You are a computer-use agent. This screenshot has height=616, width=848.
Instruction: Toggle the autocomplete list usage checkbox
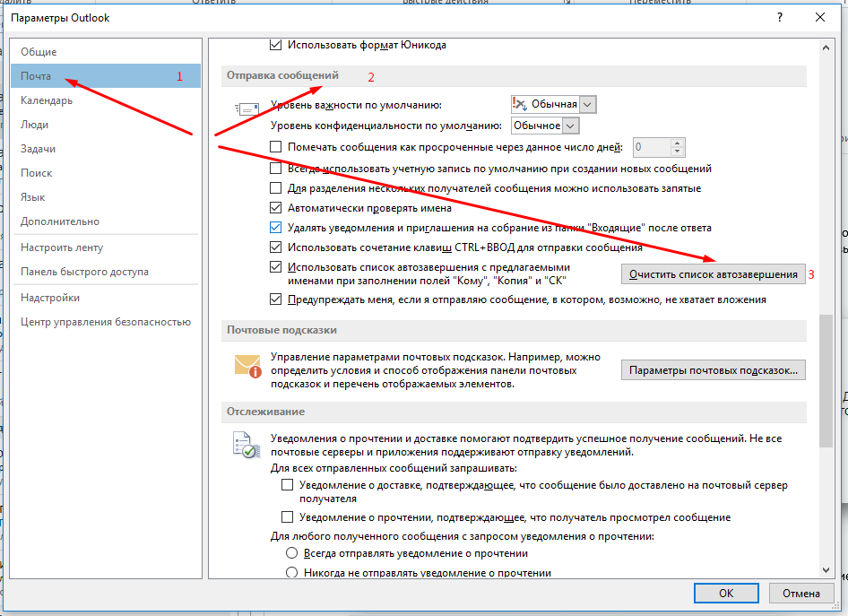click(276, 267)
